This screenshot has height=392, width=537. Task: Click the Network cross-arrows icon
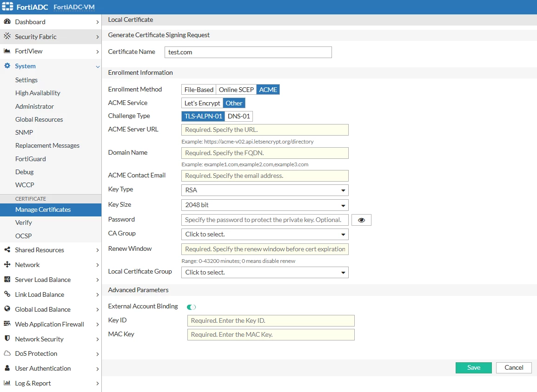[x=7, y=264]
